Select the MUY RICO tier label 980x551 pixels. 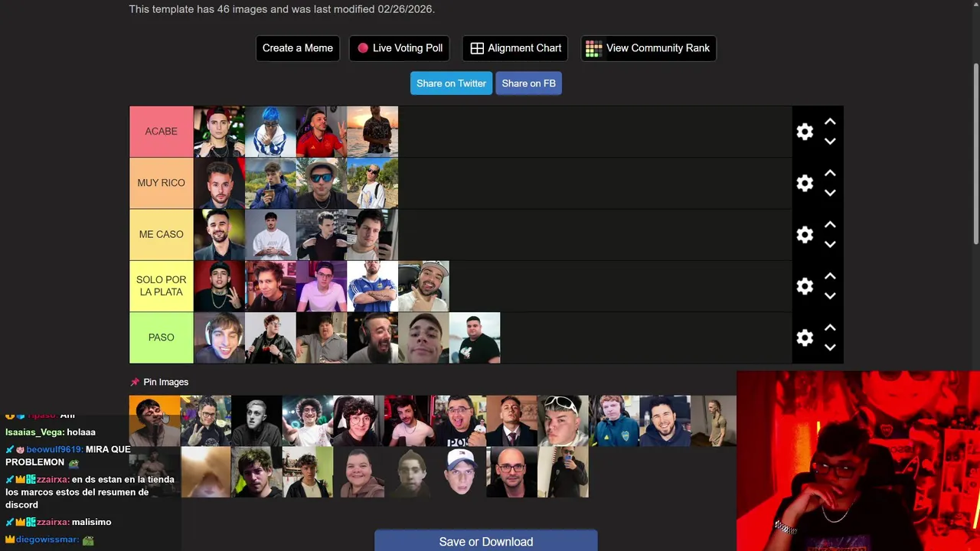[x=162, y=183]
